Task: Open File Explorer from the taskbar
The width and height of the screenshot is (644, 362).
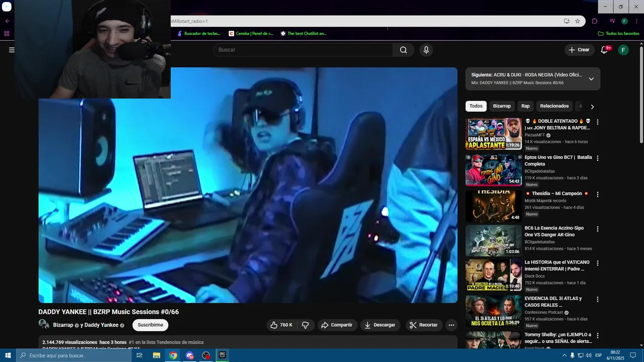Action: pos(156,355)
